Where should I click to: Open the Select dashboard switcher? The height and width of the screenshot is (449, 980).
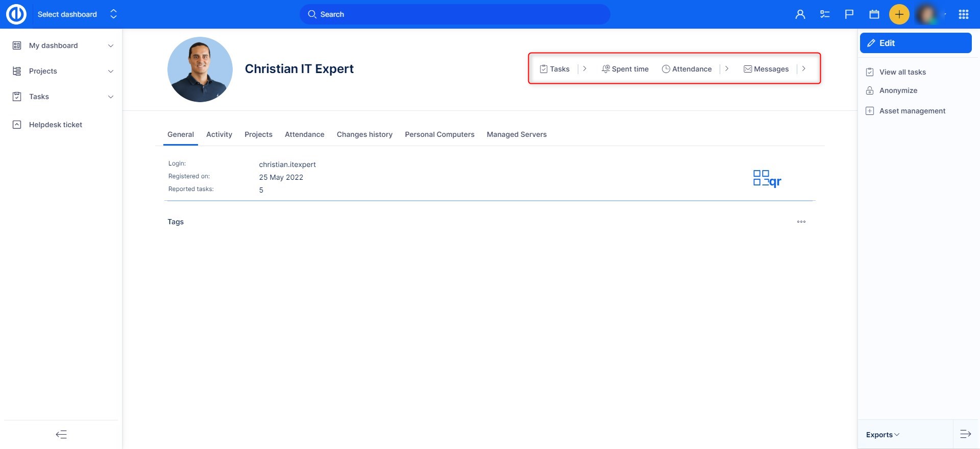[77, 14]
